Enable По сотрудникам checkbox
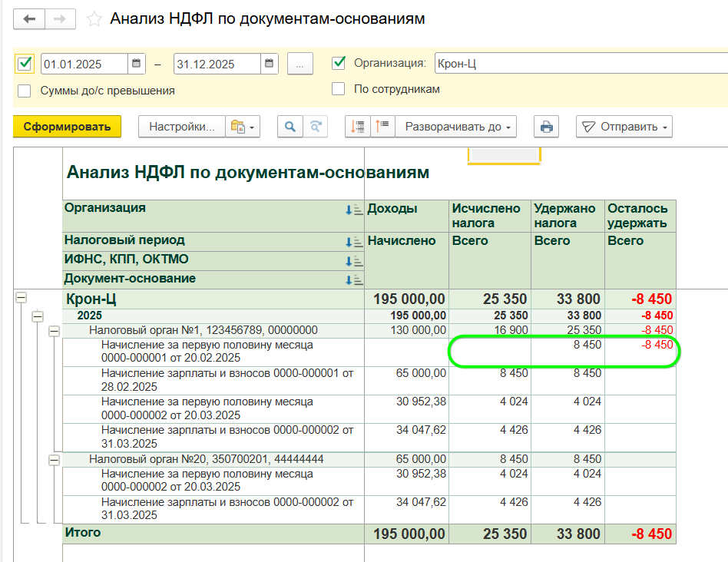The image size is (728, 562). [x=339, y=88]
